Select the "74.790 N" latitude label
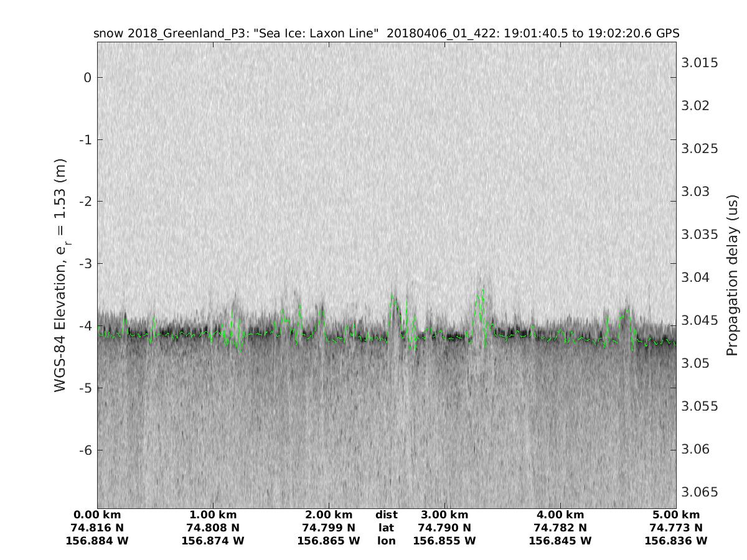Screen dimensions: 747x560 [x=444, y=528]
